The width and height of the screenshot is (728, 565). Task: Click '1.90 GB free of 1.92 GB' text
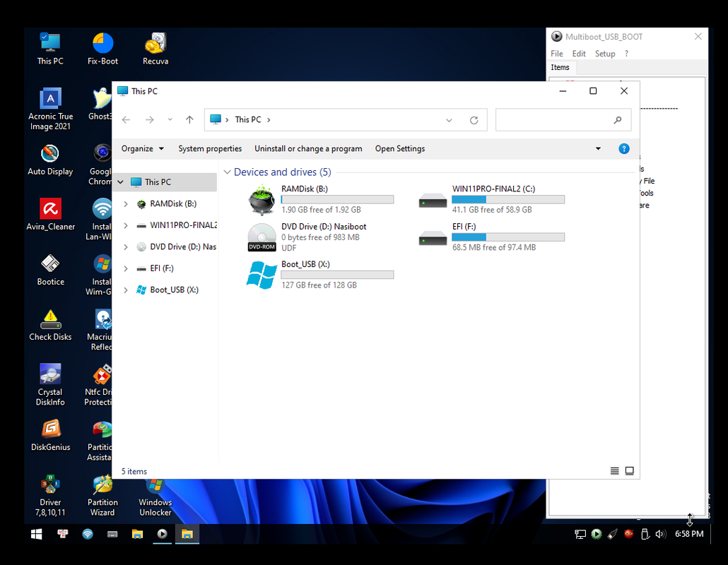[x=321, y=210]
